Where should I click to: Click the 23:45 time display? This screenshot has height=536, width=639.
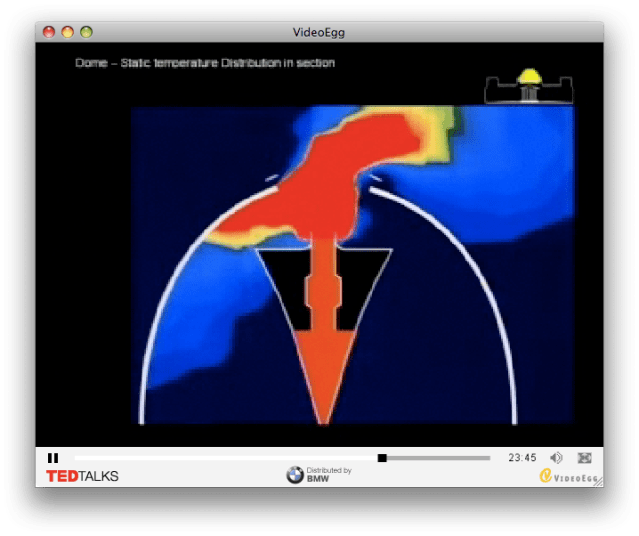point(522,458)
